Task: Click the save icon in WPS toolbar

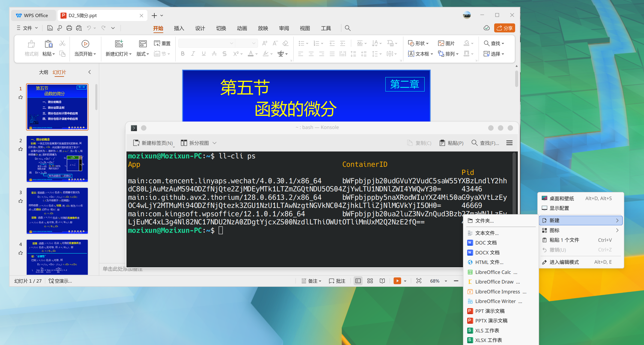Action: click(50, 28)
